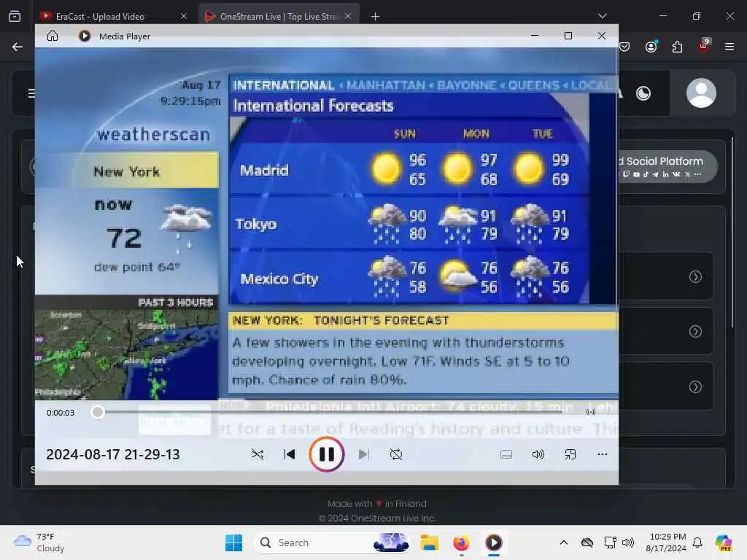Switch to mini player view
Screen dimensions: 747x560
pos(570,454)
